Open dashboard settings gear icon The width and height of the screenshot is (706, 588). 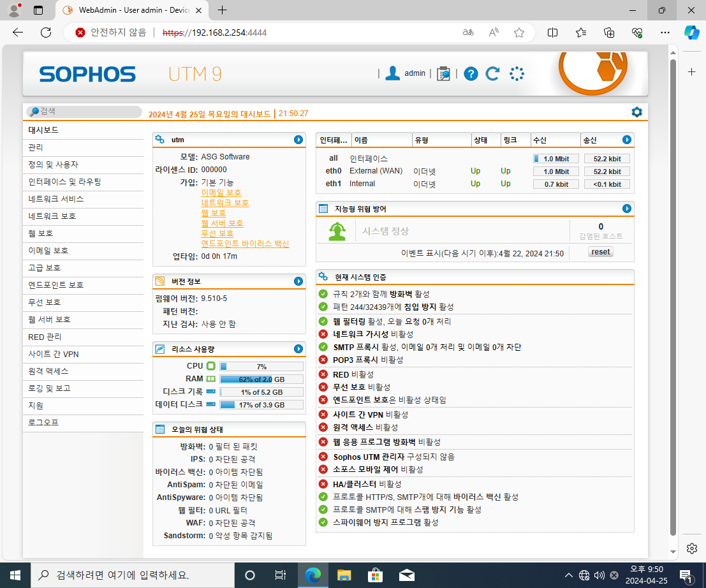click(636, 112)
